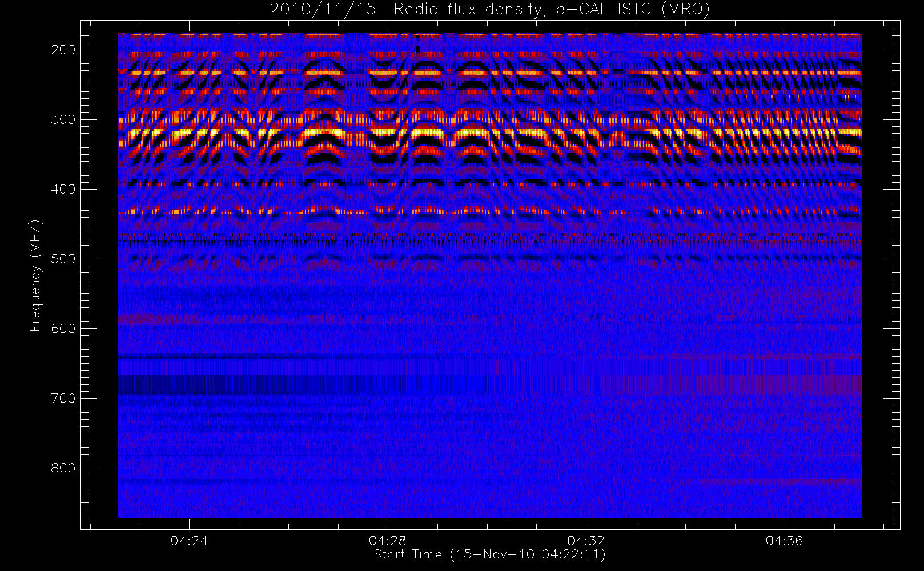Screen dimensions: 924x571
Task: Click the 400 frequency tick label
Action: coord(63,189)
